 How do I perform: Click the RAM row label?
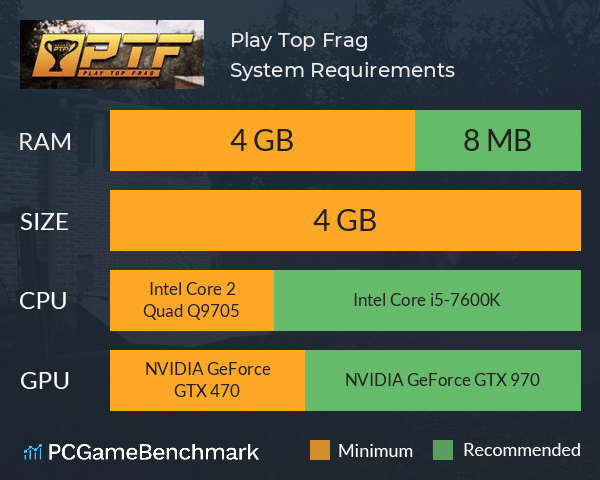(45, 142)
